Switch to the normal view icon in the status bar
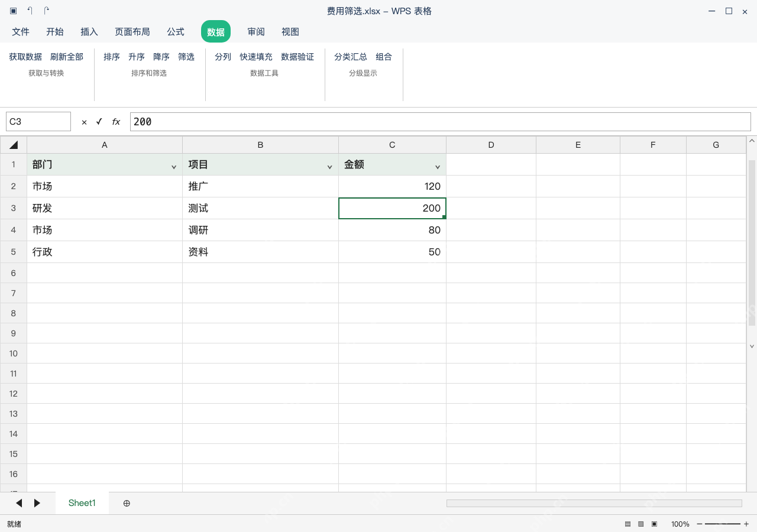This screenshot has height=532, width=757. click(x=627, y=524)
